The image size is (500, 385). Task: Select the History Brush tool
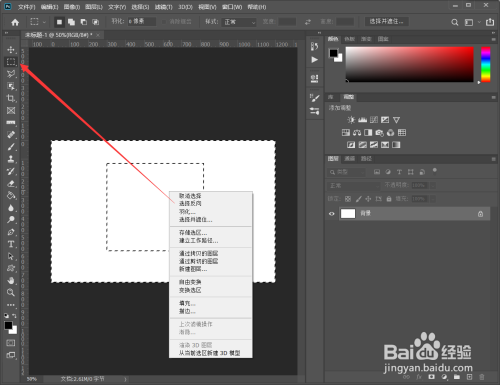(11, 171)
